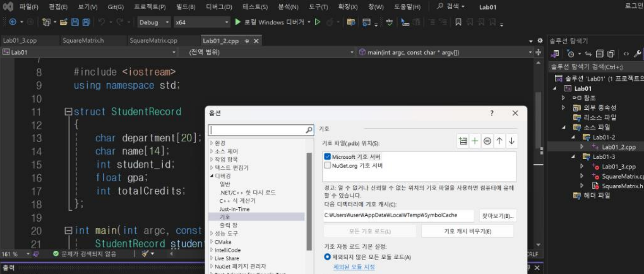The width and height of the screenshot is (644, 274).
Task: Click the remove circle-minus icon in Options dialog
Action: pyautogui.click(x=487, y=141)
